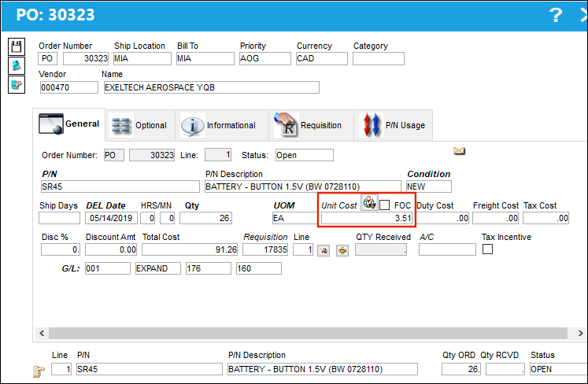Click the envelope email icon
This screenshot has height=384, width=588.
point(459,151)
